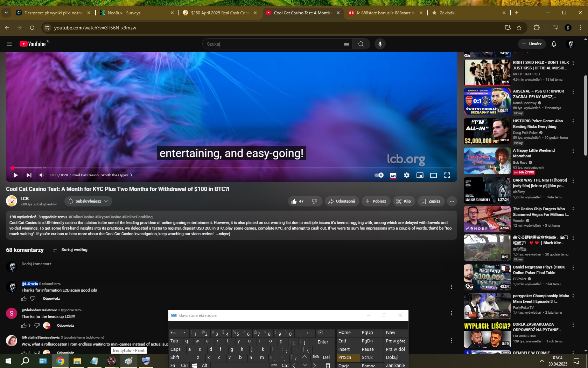Open the YouTube guide hamburger menu
This screenshot has height=368, width=588.
point(9,44)
